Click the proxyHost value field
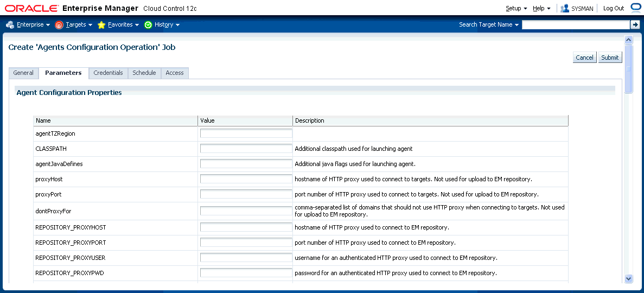Viewport: 644px width, 293px height. [246, 179]
